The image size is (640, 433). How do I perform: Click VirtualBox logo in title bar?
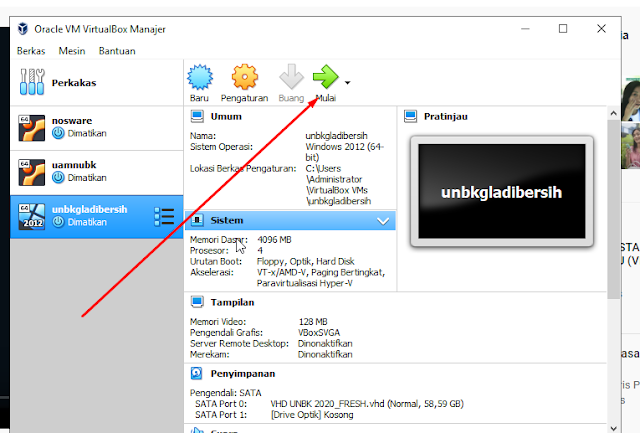click(x=23, y=29)
